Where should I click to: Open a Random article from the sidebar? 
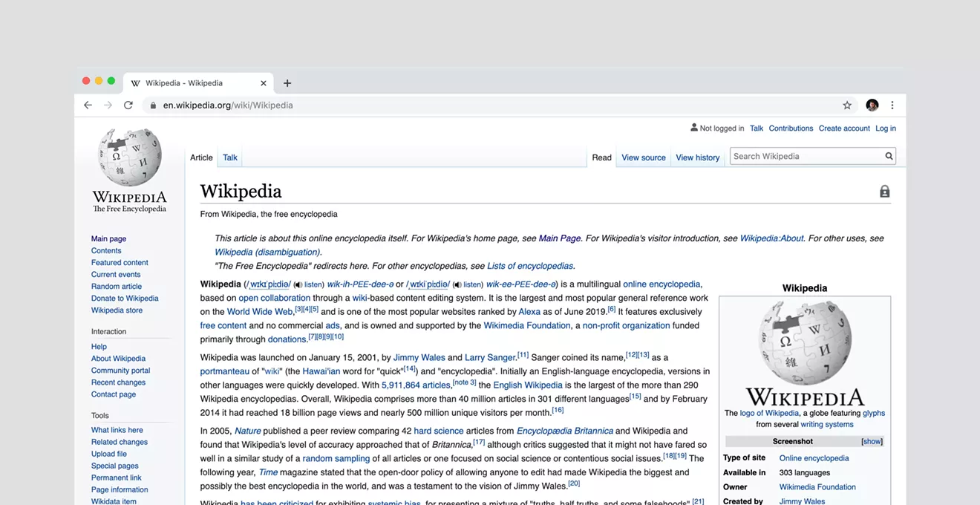[117, 287]
